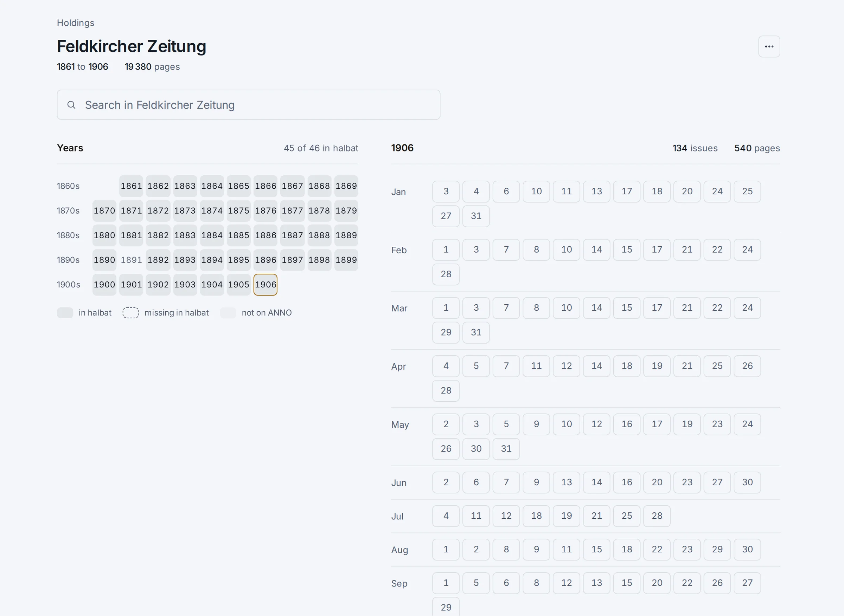Select year 1869
844x616 pixels.
[346, 186]
